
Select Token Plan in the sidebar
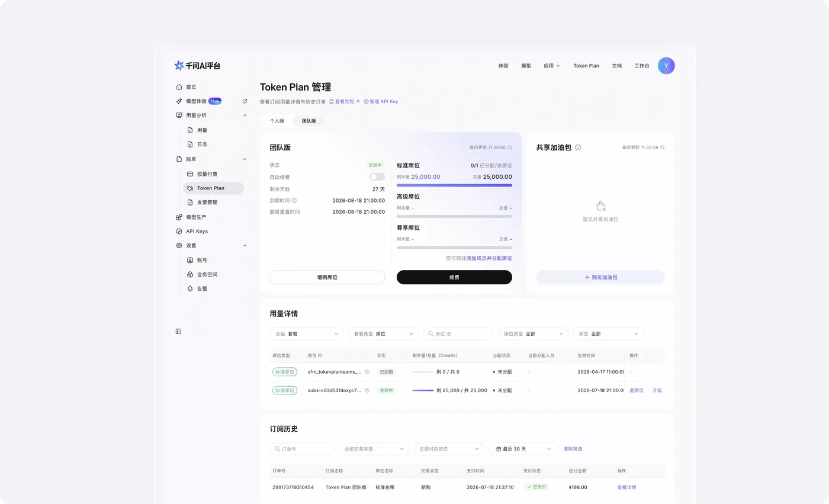point(213,188)
